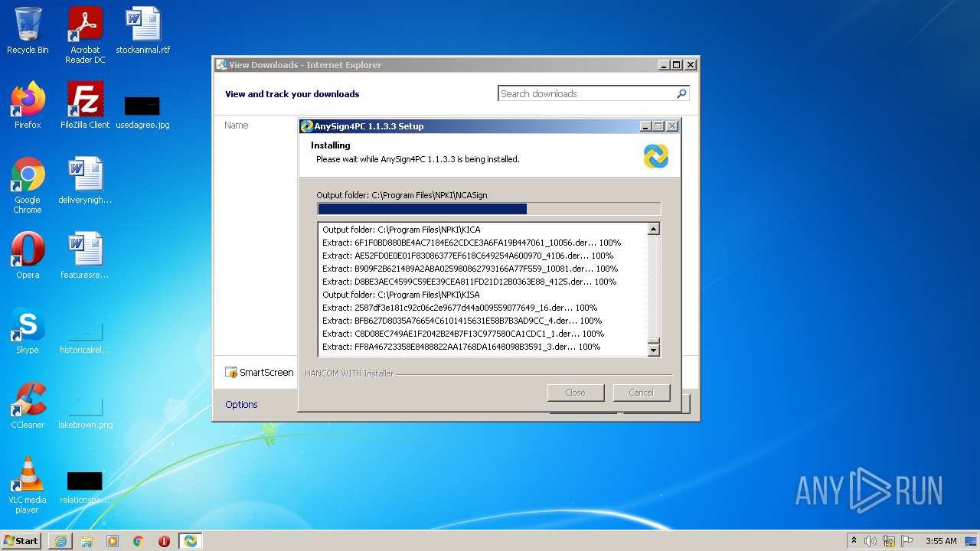
Task: Select the AE52FD0E0E01F83086377EF618C649254A600970_4106.der log line
Action: [468, 256]
